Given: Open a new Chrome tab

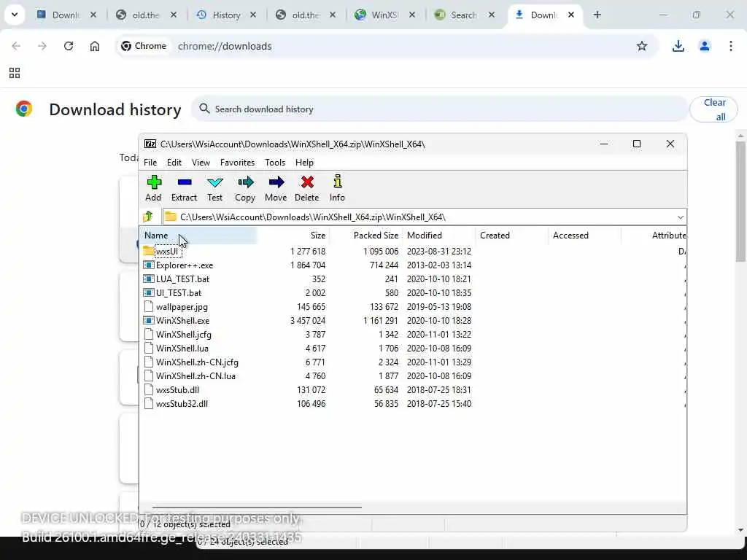Looking at the screenshot, I should 597,15.
